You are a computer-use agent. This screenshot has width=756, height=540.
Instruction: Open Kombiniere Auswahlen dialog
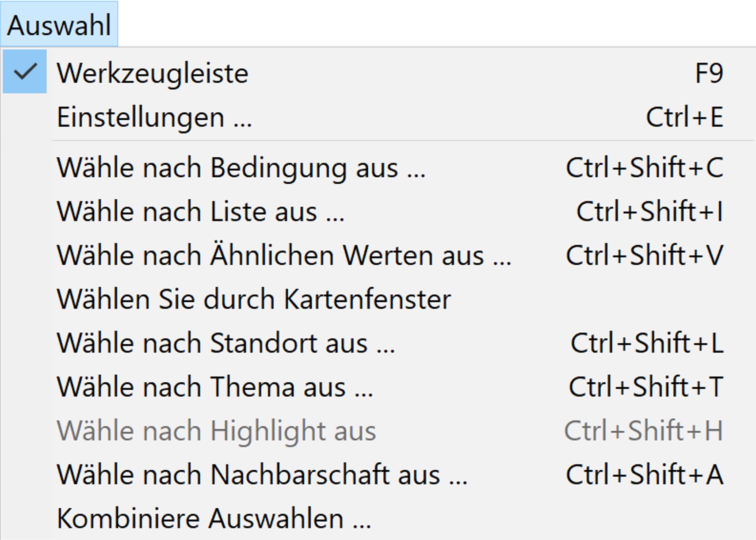214,518
